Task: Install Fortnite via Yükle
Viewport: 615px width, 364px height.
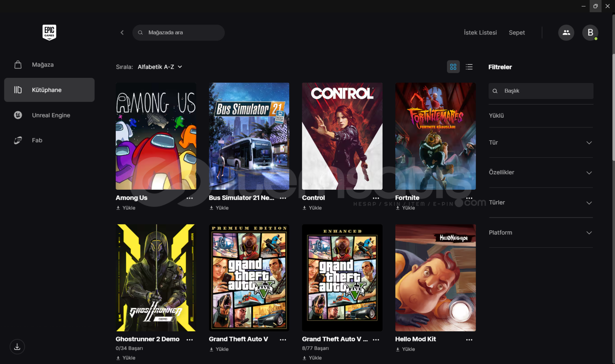Action: click(x=405, y=208)
